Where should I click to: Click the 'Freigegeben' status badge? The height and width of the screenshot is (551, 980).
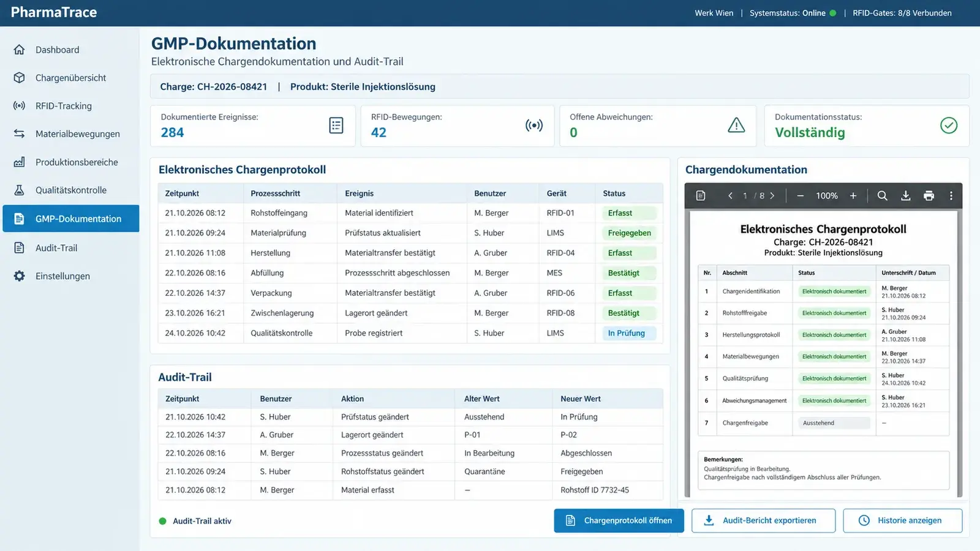[x=630, y=233]
